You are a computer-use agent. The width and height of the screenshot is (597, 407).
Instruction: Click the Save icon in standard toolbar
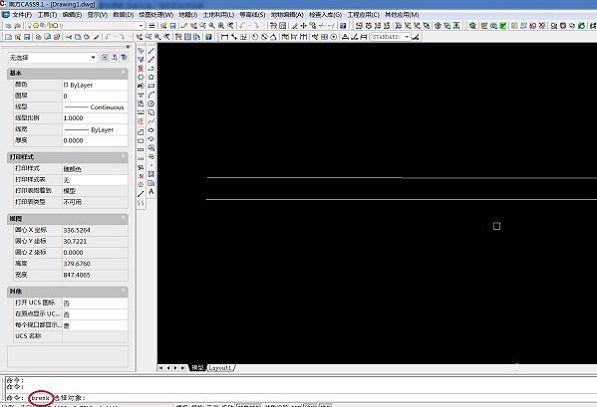click(x=27, y=37)
